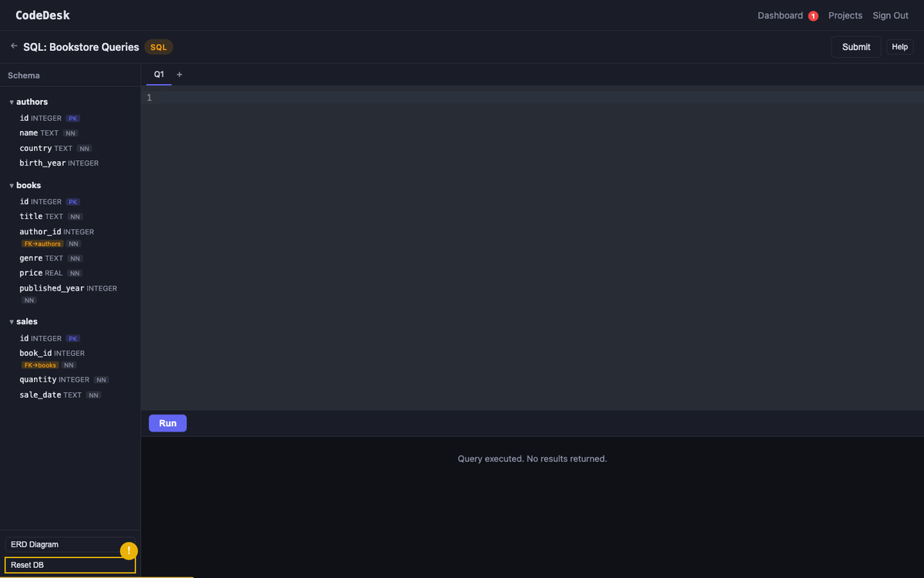Click the back arrow beside SQL: Bookstore Queries
924x578 pixels.
click(x=14, y=46)
